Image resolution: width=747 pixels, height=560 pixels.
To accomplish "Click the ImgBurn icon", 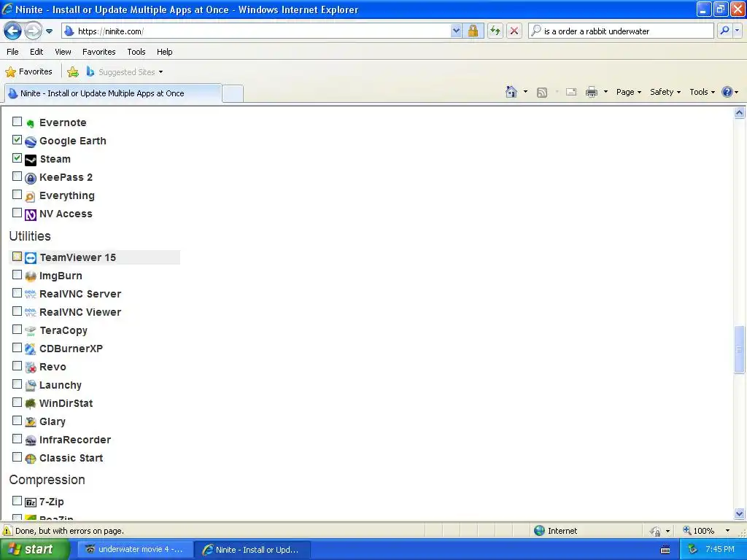I will (31, 276).
